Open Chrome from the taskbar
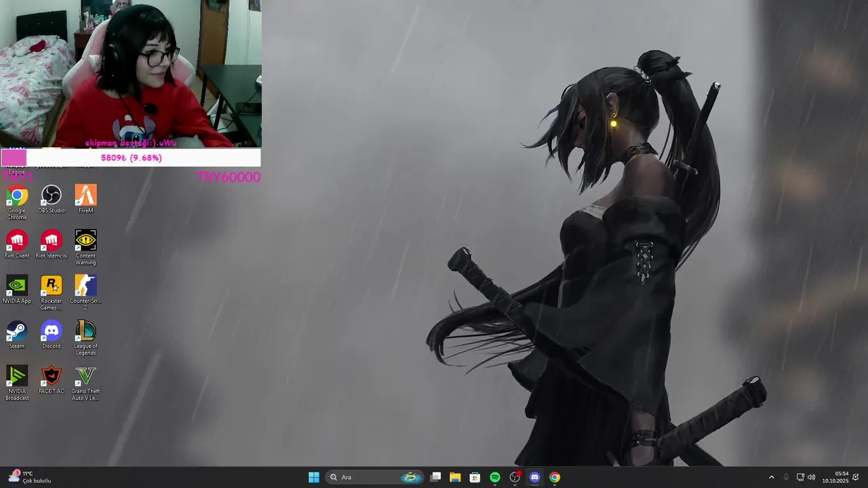868x488 pixels. 555,477
